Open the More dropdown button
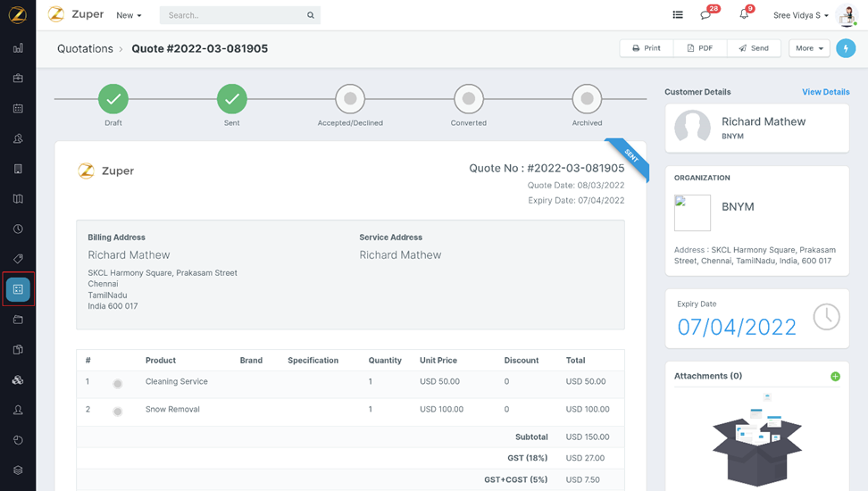 click(809, 48)
